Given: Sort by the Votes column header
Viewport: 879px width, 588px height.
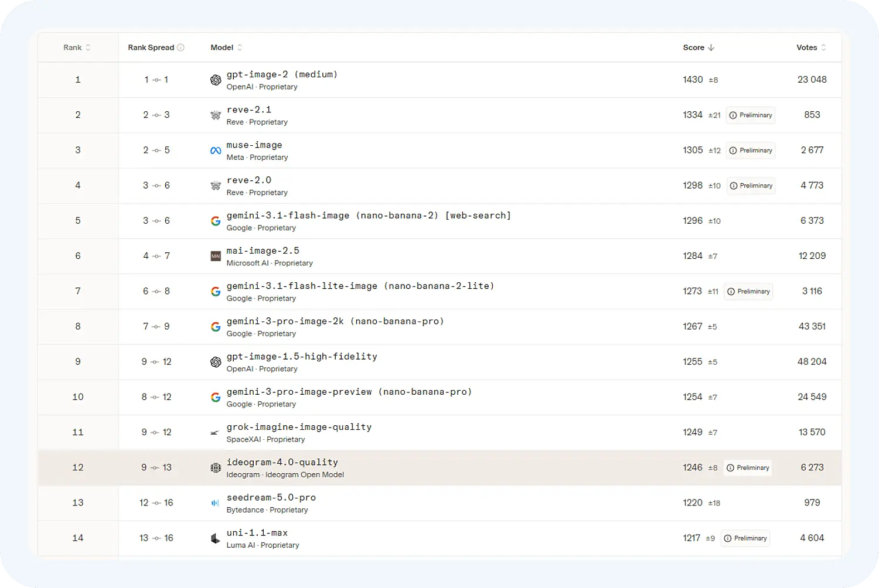Looking at the screenshot, I should [x=812, y=47].
